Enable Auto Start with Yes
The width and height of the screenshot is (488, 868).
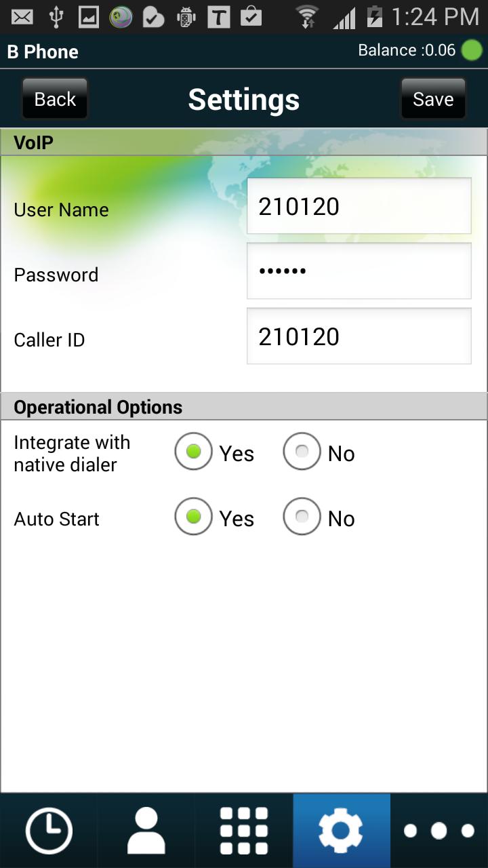click(x=194, y=517)
